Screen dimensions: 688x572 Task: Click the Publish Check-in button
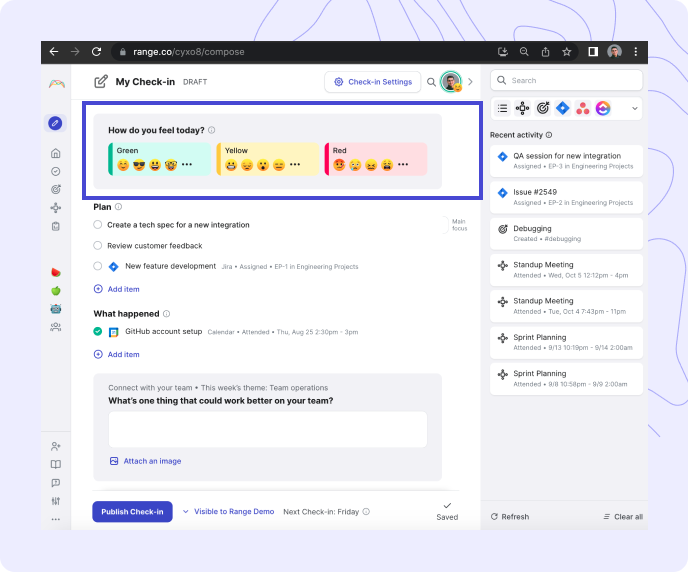pos(132,512)
